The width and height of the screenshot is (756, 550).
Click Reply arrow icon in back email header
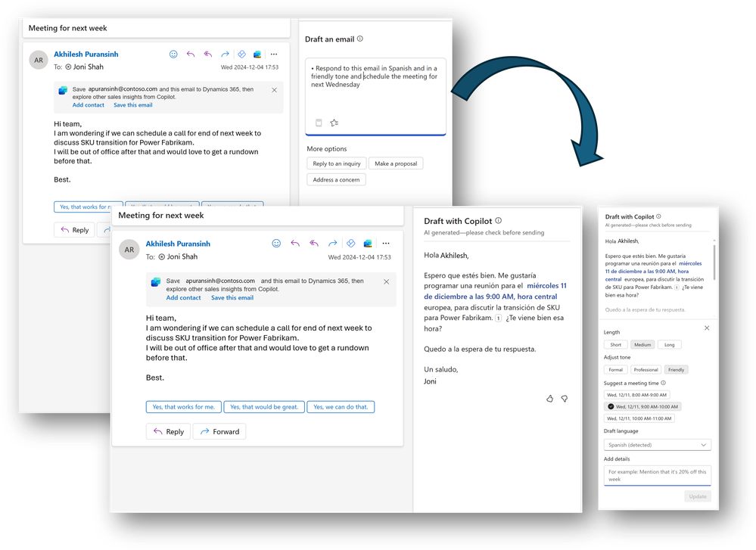pos(191,54)
